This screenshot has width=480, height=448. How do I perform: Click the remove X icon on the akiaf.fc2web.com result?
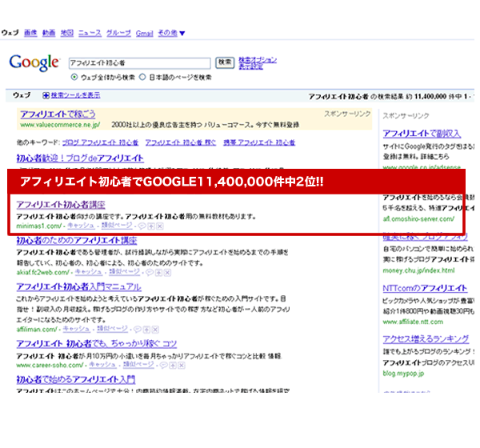point(167,273)
